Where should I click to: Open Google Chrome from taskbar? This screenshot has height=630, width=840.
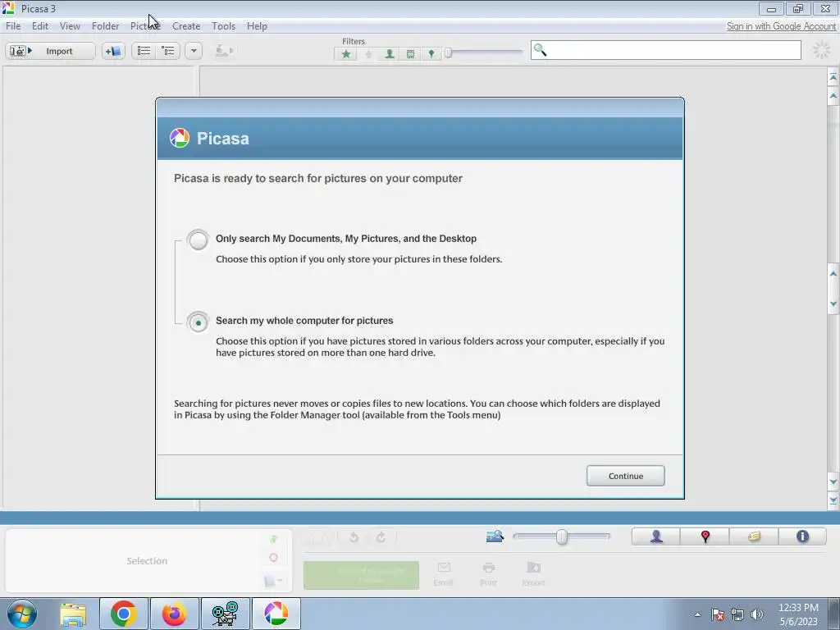123,614
